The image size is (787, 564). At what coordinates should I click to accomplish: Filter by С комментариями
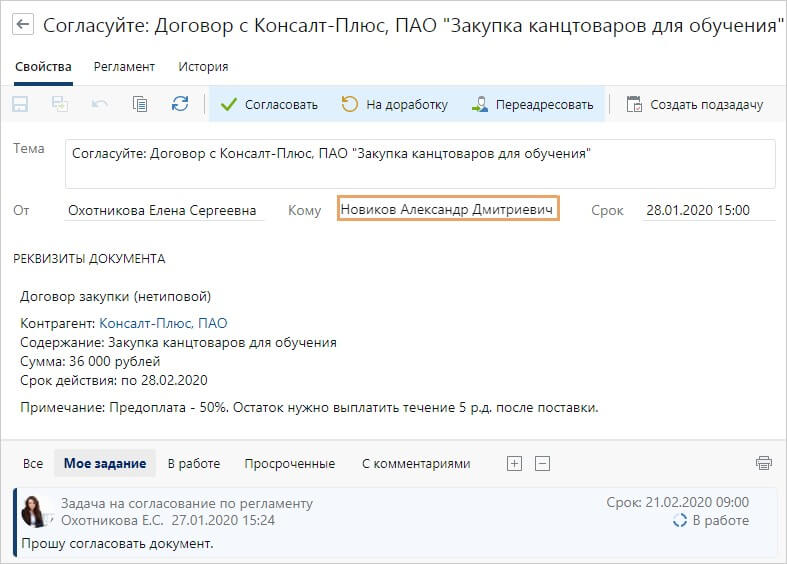[x=416, y=464]
